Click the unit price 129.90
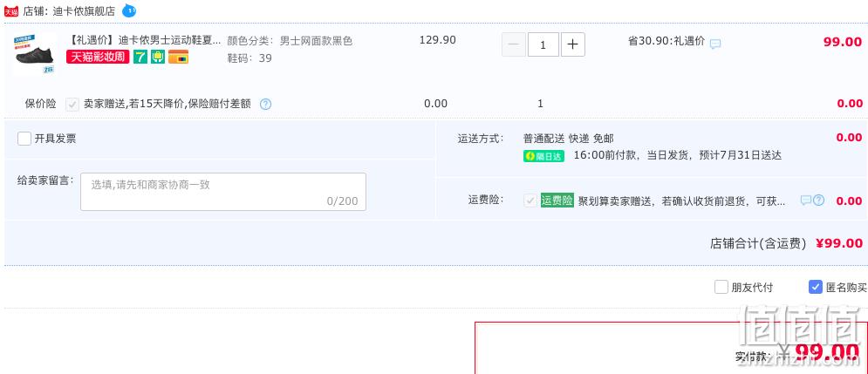This screenshot has width=868, height=374. tap(437, 40)
